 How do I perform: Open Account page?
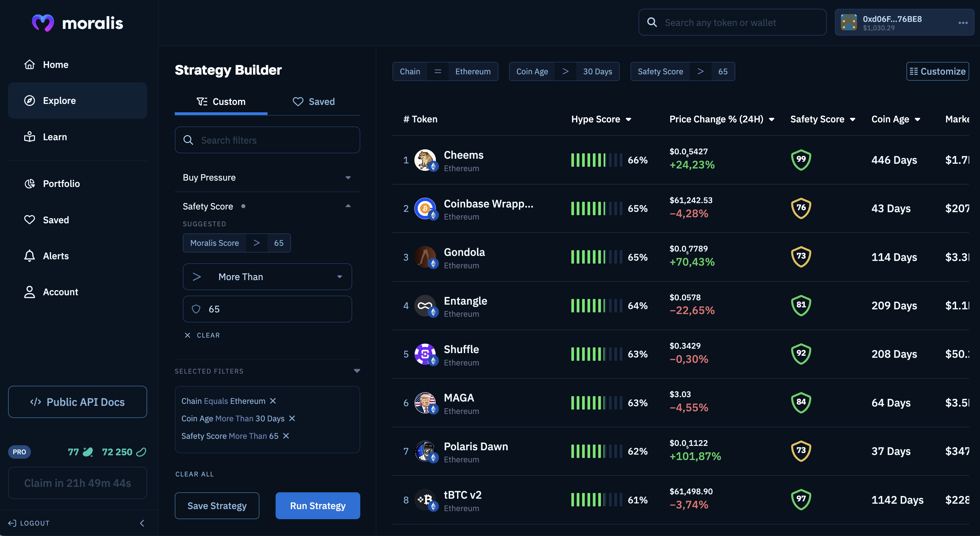click(x=78, y=292)
